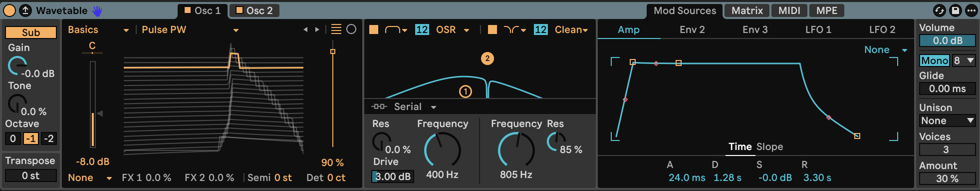The image size is (980, 191).
Task: Switch to the Osc 2 tab
Action: tap(254, 10)
